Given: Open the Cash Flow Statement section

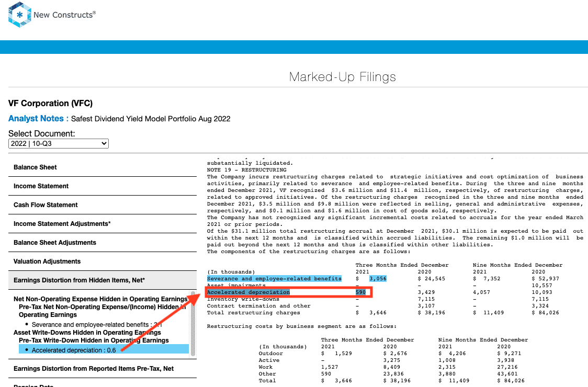Looking at the screenshot, I should coord(103,205).
